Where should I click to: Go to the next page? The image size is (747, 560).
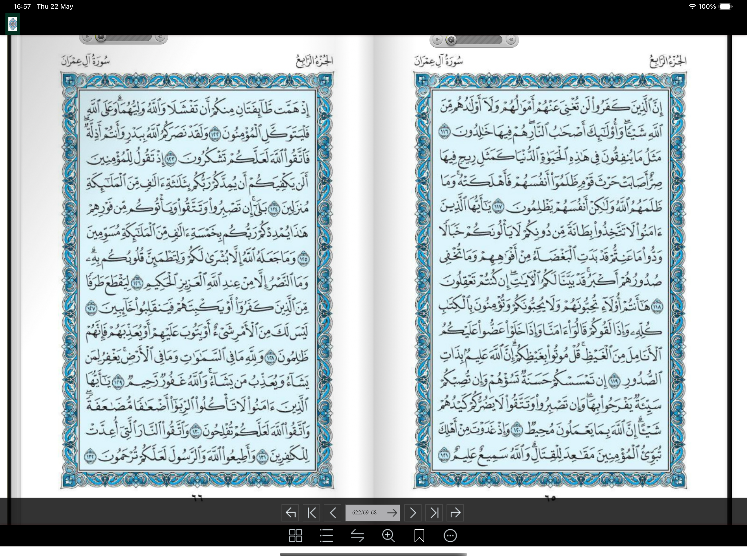tap(413, 513)
